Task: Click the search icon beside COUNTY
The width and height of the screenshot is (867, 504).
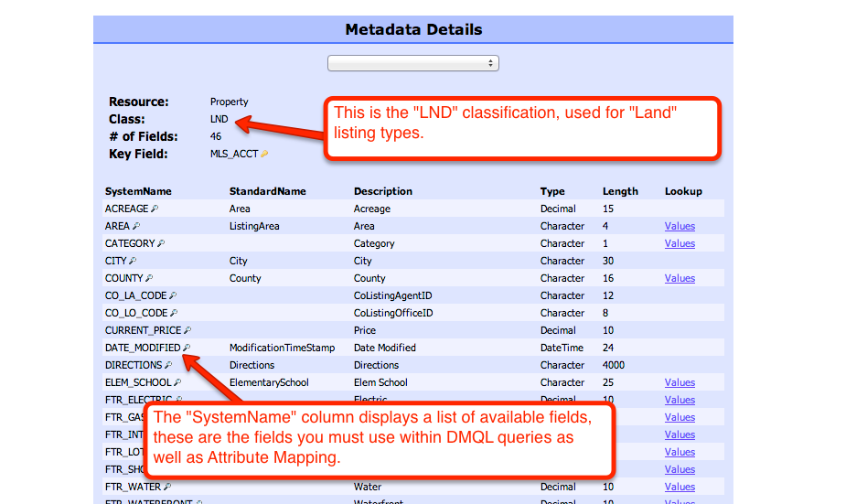Action: point(149,278)
